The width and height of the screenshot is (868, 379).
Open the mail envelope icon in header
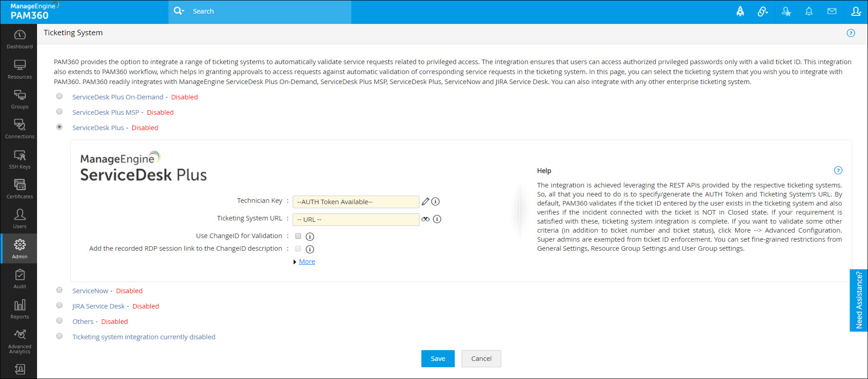pyautogui.click(x=832, y=12)
